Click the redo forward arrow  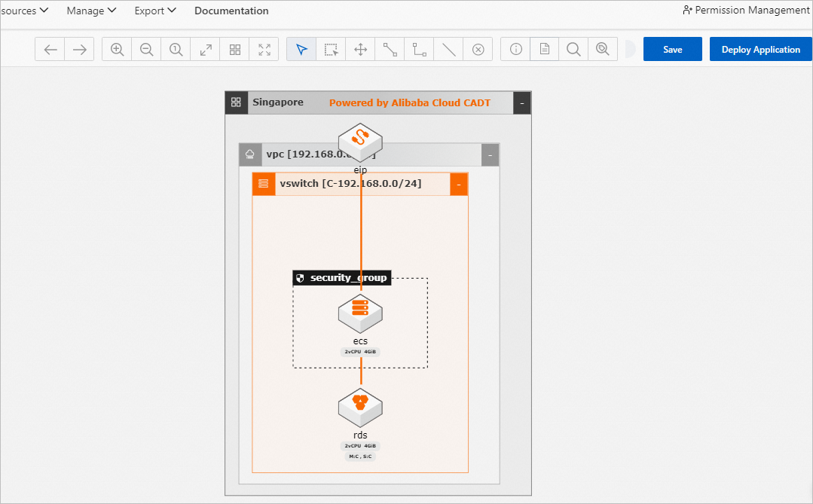(79, 49)
